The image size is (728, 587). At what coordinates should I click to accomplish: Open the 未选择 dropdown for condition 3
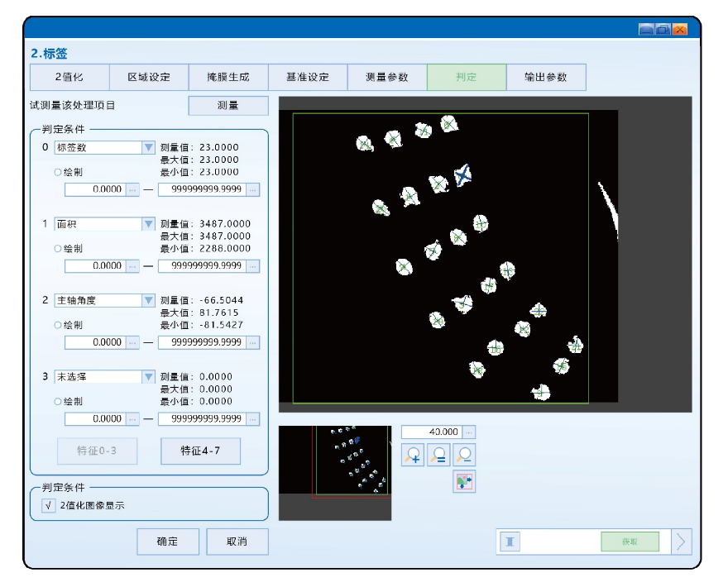pyautogui.click(x=149, y=377)
